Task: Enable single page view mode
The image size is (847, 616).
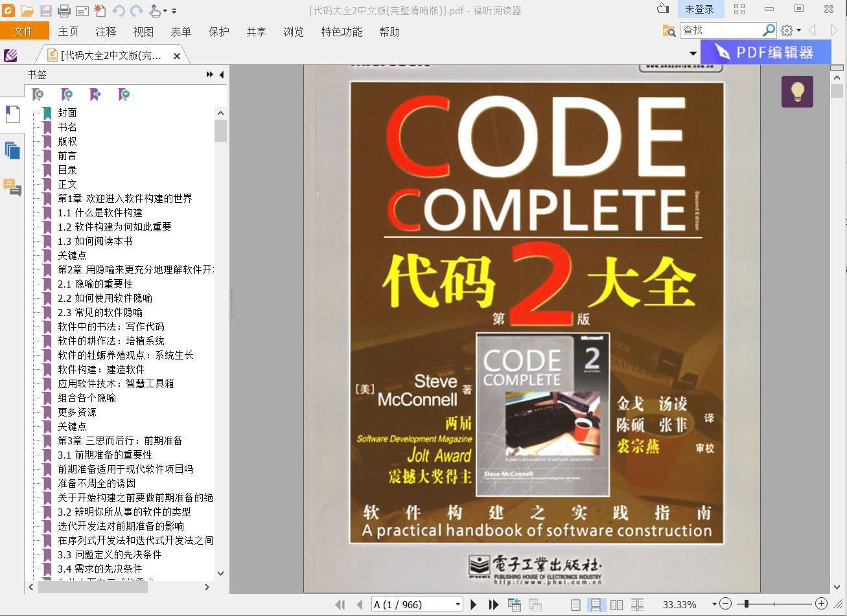Action: [x=575, y=604]
